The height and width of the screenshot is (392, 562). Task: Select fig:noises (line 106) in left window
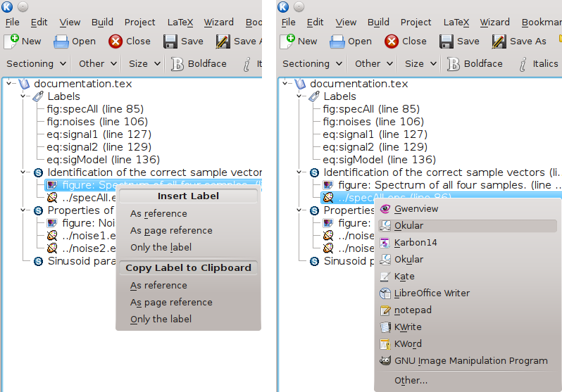pyautogui.click(x=97, y=122)
